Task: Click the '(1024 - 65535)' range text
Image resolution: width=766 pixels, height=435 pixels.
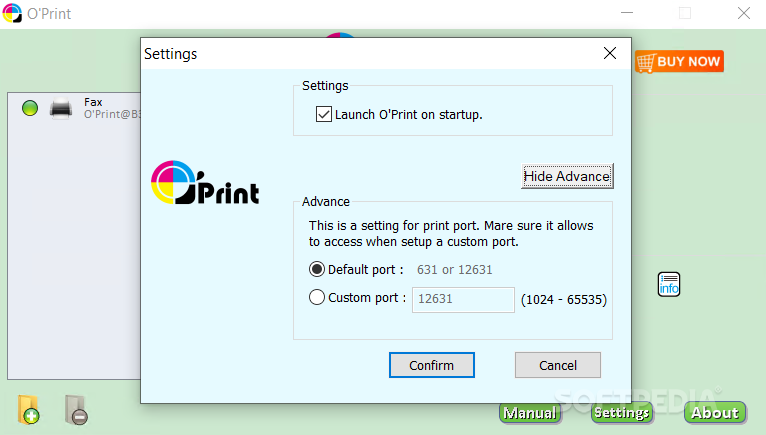Action: (564, 300)
